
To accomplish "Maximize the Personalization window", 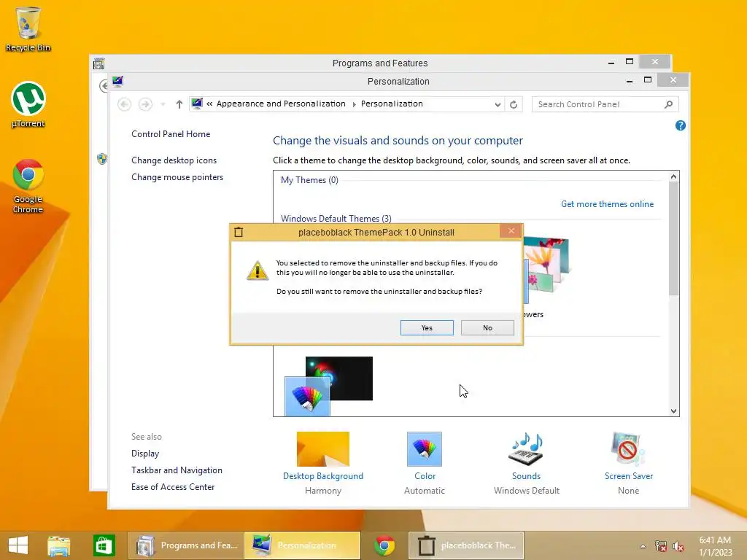I will point(648,80).
